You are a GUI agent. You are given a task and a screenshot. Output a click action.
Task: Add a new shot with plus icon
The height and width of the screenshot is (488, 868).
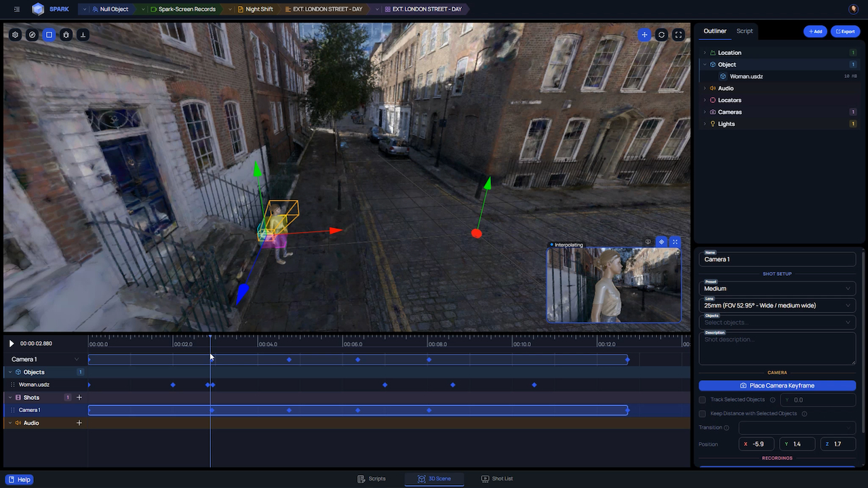[x=79, y=398]
